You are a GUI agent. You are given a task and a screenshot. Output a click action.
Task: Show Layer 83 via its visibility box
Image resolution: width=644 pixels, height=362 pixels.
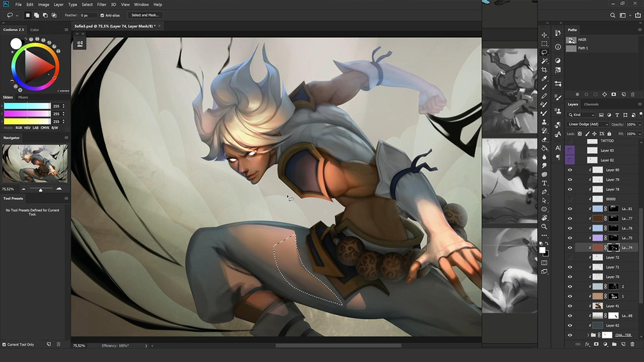[570, 151]
